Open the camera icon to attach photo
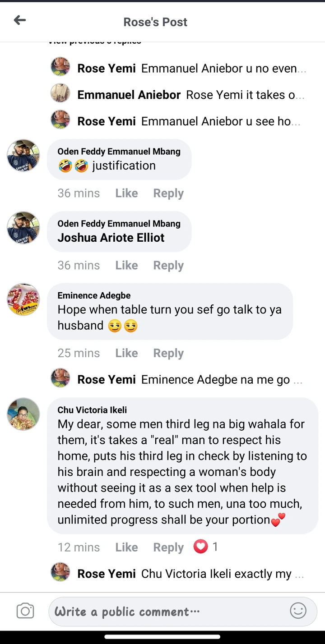Screen dimensions: 325x644 pyautogui.click(x=25, y=611)
